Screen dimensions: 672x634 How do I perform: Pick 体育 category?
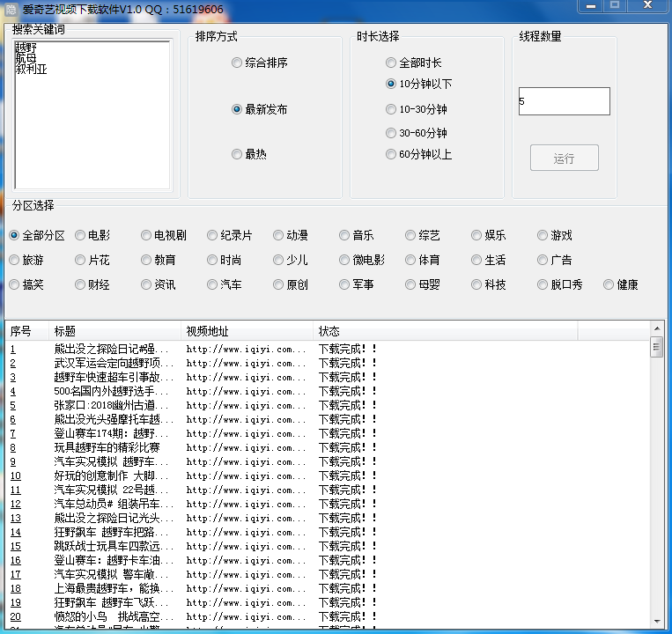(x=423, y=260)
